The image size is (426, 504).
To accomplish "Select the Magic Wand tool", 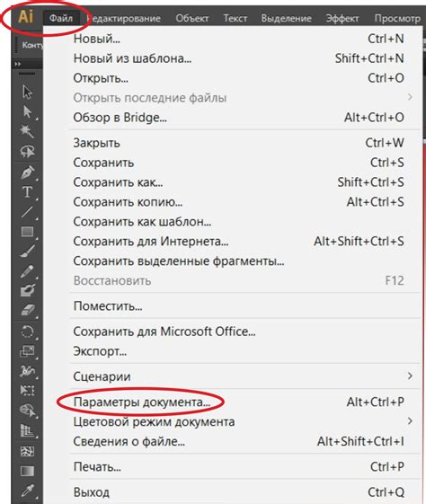I will (x=27, y=131).
